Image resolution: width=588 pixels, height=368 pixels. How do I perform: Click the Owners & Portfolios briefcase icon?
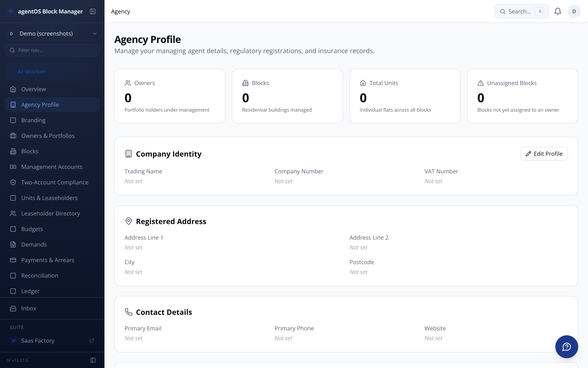coord(13,136)
